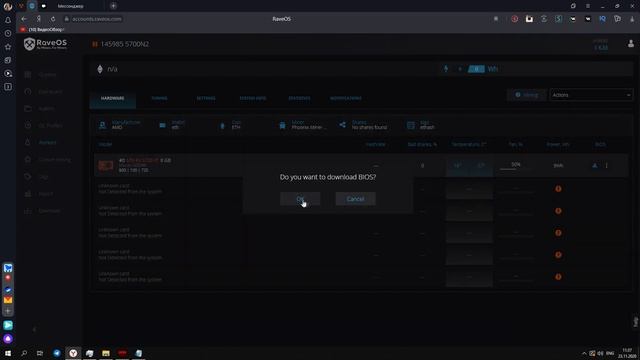Image resolution: width=640 pixels, height=360 pixels.
Task: Click the Mining status button
Action: pyautogui.click(x=527, y=95)
